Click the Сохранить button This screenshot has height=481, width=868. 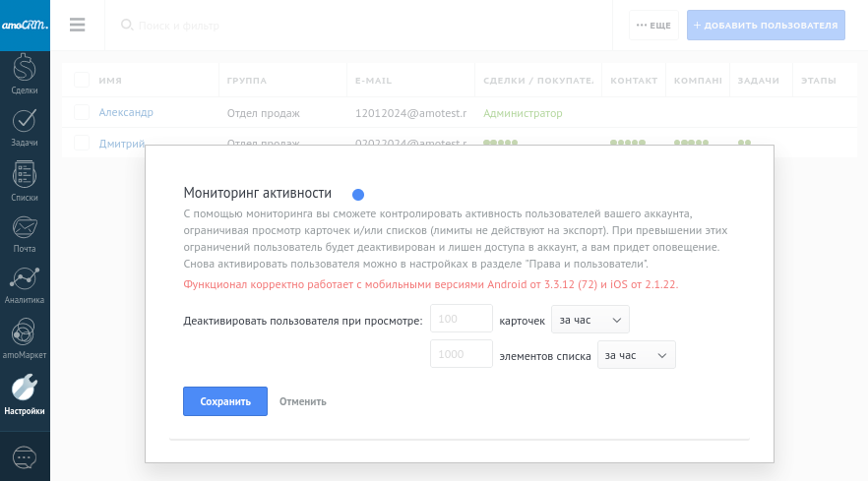[x=225, y=401]
